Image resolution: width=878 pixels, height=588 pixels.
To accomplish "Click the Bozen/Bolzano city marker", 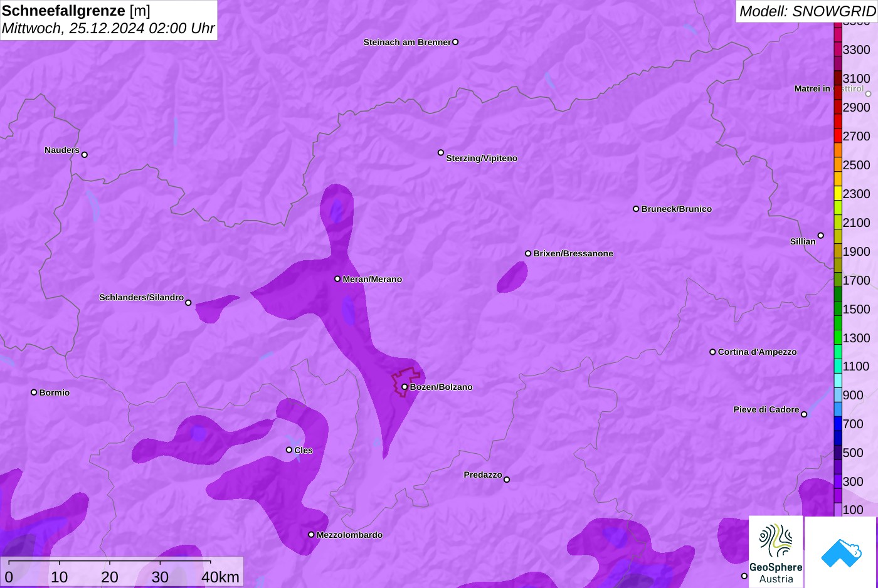I will tap(405, 387).
